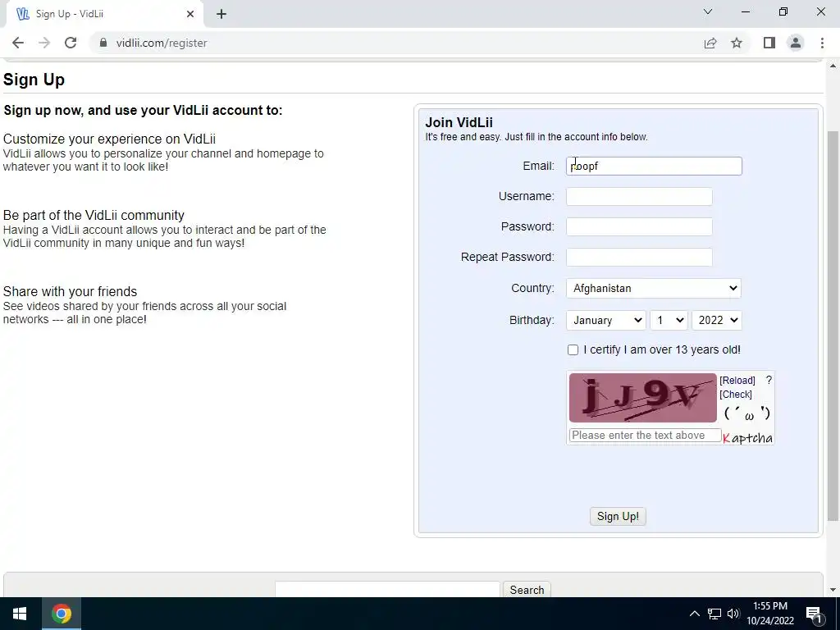This screenshot has height=630, width=840.
Task: Click the Kaptcha logo
Action: point(747,438)
